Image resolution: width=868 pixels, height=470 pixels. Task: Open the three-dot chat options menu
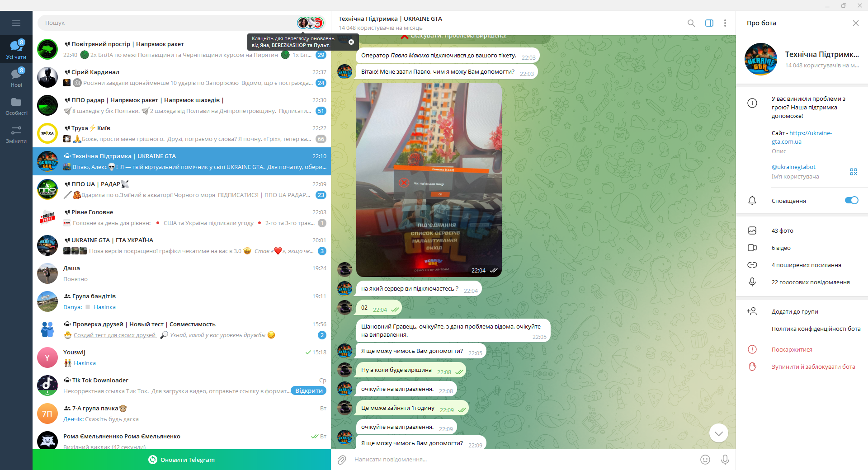pos(725,23)
